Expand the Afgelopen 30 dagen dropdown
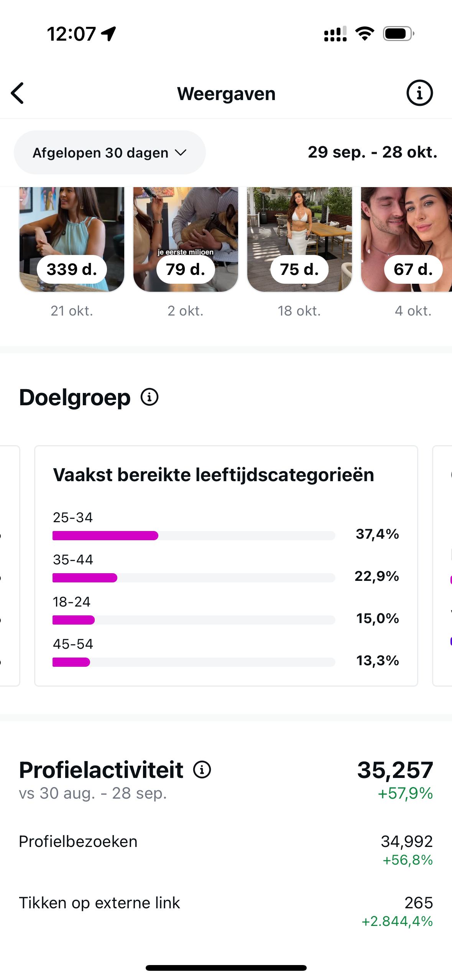 [110, 153]
